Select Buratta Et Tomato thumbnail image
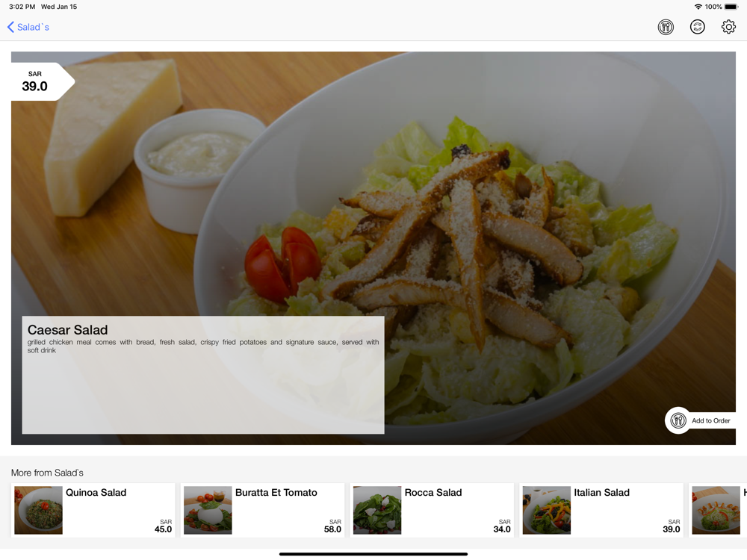The height and width of the screenshot is (560, 747). pyautogui.click(x=208, y=510)
